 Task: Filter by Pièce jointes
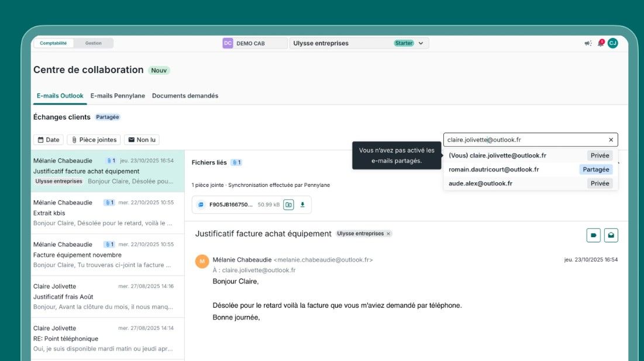point(94,140)
